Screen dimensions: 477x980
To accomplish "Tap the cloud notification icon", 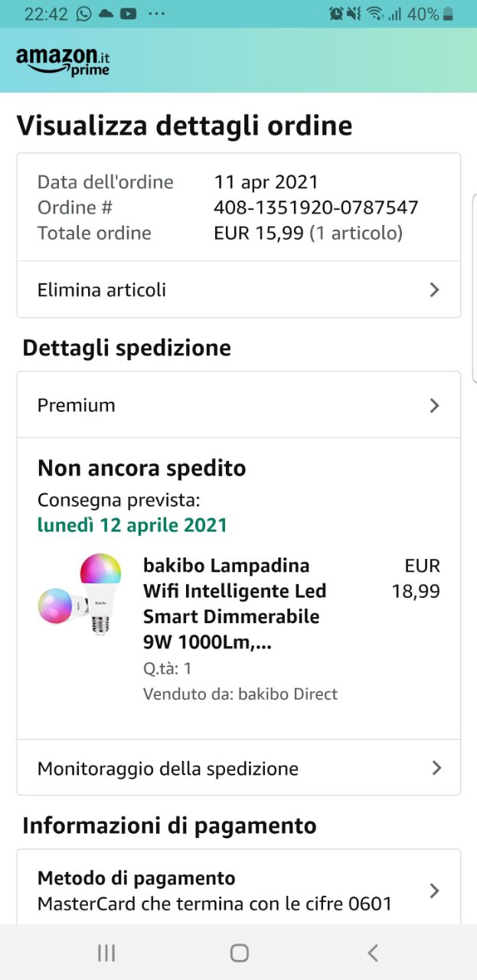I will tap(106, 14).
